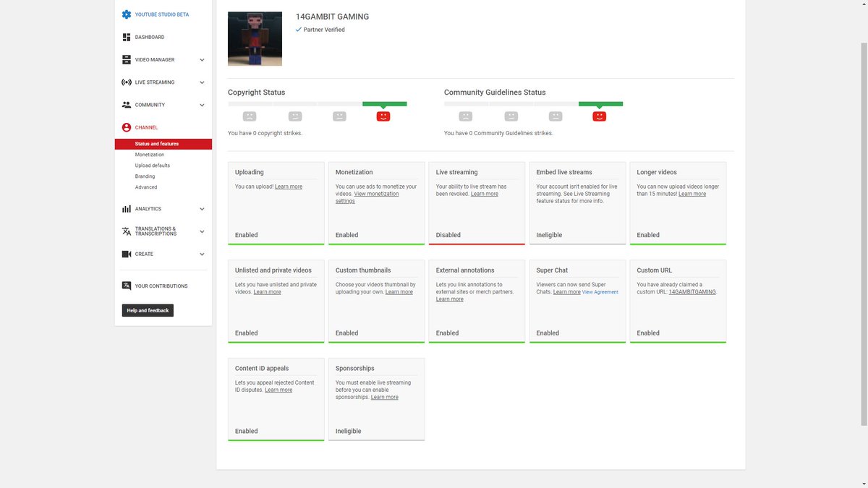Select Status and features menu item
Viewport: 868px width, 488px height.
point(163,144)
